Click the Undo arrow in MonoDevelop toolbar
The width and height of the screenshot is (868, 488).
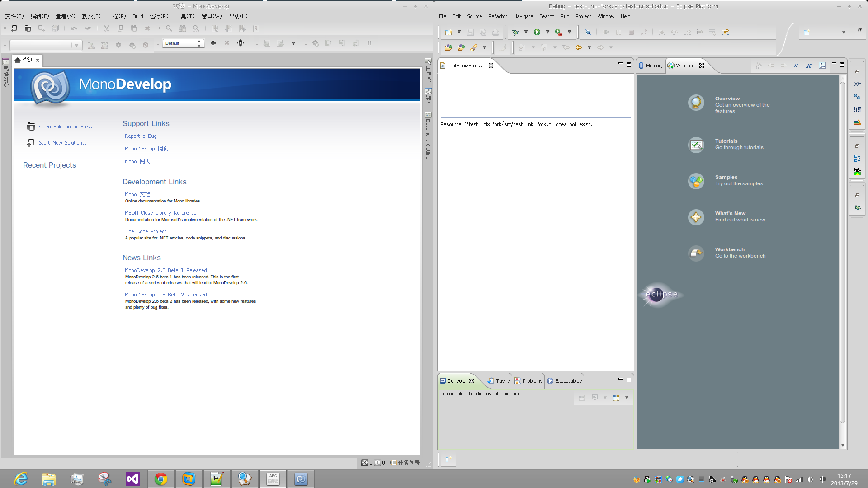(74, 28)
